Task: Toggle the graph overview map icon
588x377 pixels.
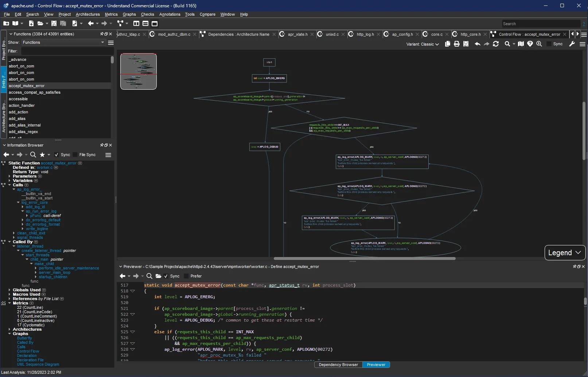Action: tap(521, 44)
